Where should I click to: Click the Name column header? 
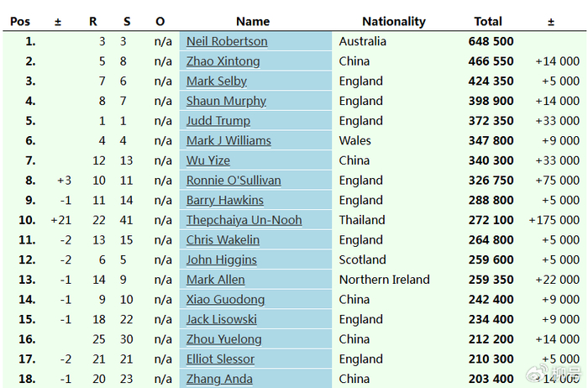[253, 21]
